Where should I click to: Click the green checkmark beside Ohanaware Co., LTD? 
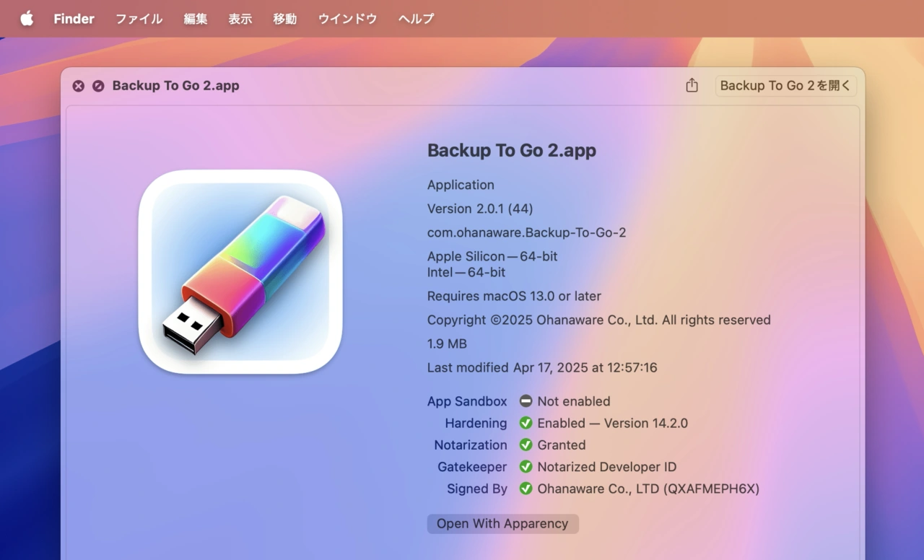pyautogui.click(x=526, y=489)
